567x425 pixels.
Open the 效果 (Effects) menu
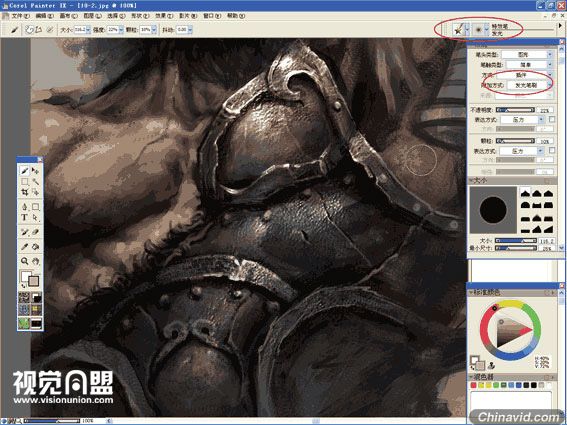point(164,16)
